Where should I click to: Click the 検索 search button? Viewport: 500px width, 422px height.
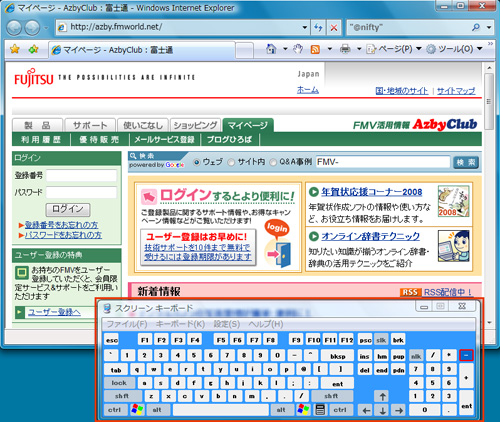click(466, 162)
